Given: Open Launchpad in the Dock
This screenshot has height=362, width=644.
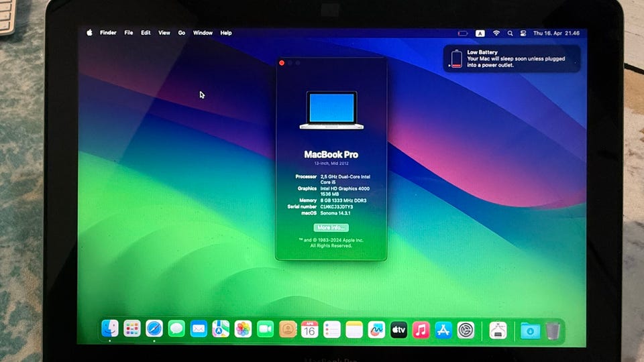Looking at the screenshot, I should (132, 328).
